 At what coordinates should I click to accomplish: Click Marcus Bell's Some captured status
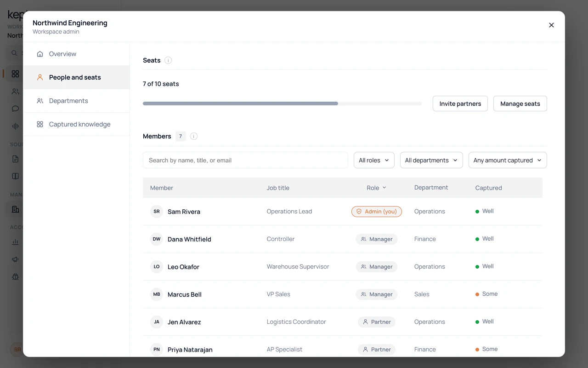pyautogui.click(x=486, y=294)
